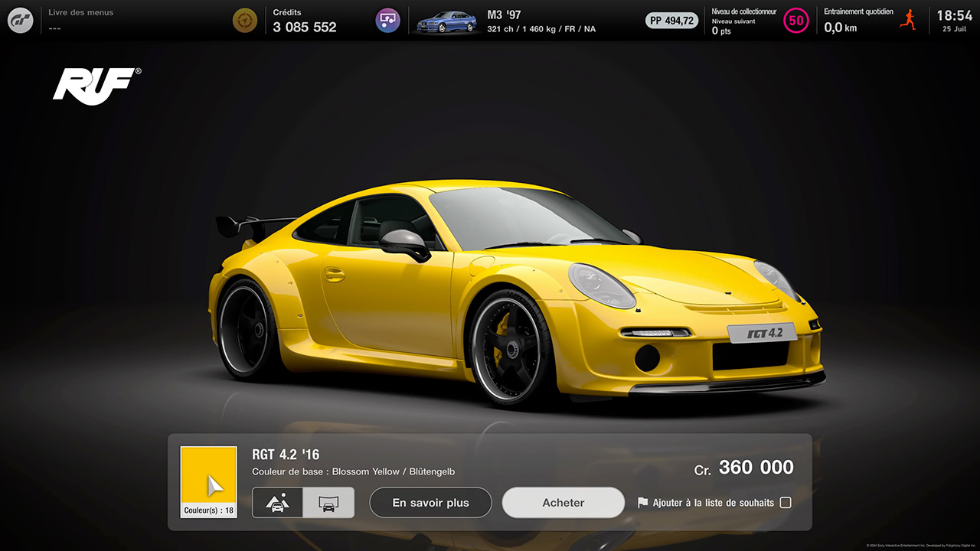Click the Entraînement quotidien 0,0 km text
This screenshot has width=980, height=551.
[859, 21]
